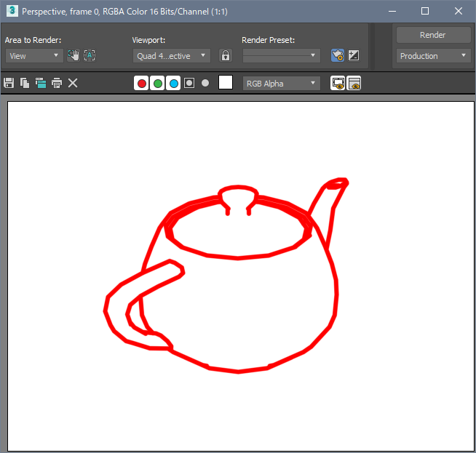This screenshot has width=476, height=453.
Task: Click the Copy Image icon
Action: coord(25,83)
